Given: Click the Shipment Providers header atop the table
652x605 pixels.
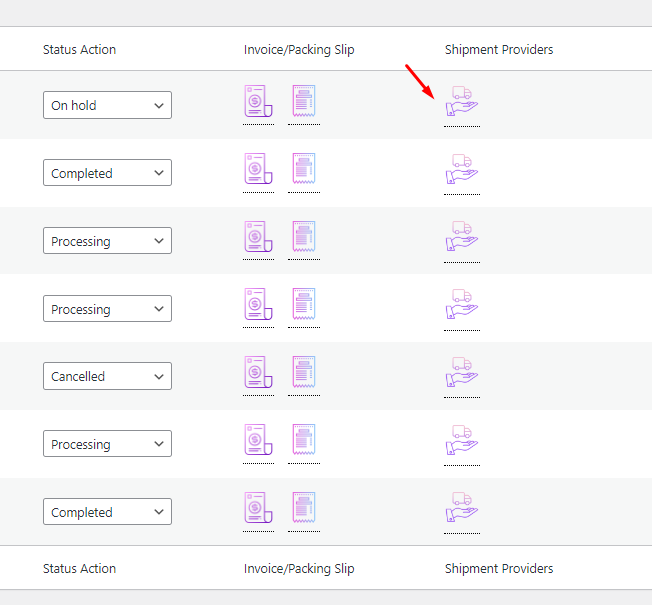Looking at the screenshot, I should (499, 49).
